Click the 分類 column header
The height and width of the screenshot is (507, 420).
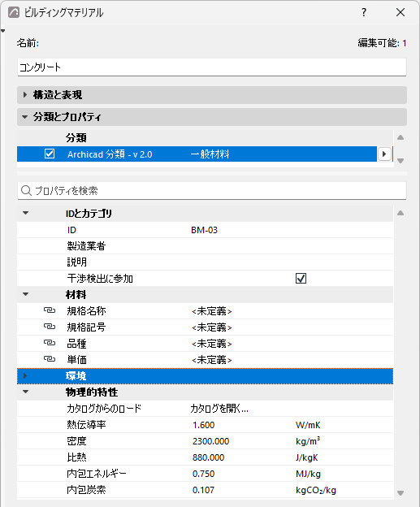pos(76,138)
